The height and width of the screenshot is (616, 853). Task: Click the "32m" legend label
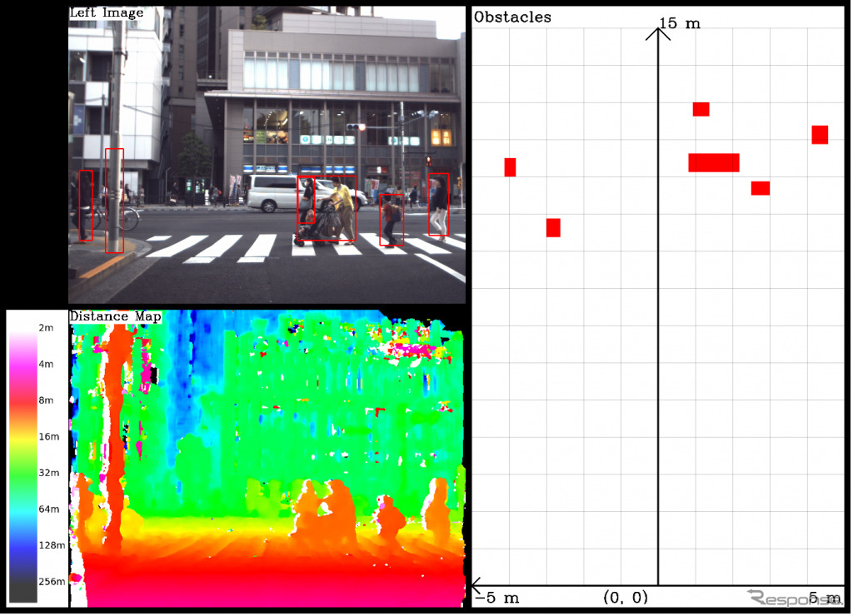point(49,473)
